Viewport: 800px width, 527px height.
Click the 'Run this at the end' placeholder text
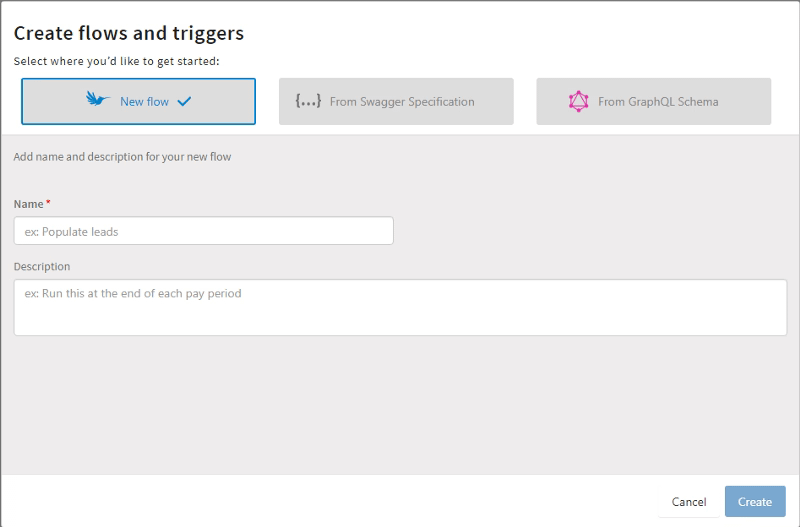(133, 294)
